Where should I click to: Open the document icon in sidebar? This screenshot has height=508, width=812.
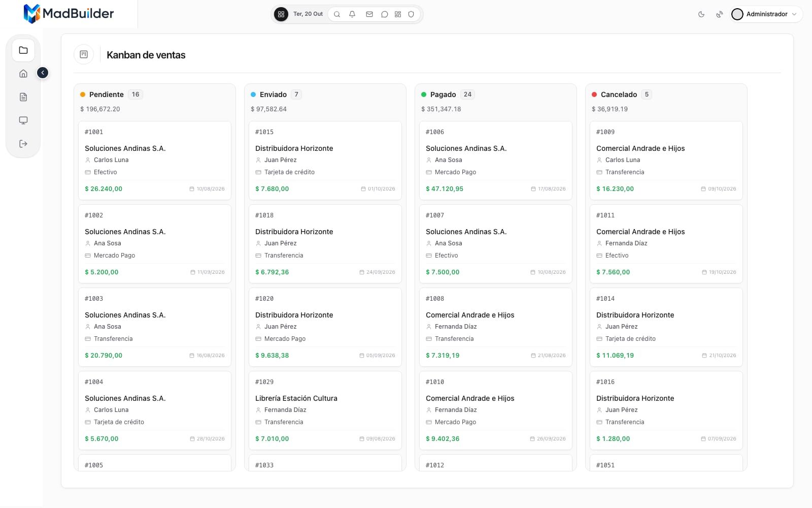(x=23, y=97)
